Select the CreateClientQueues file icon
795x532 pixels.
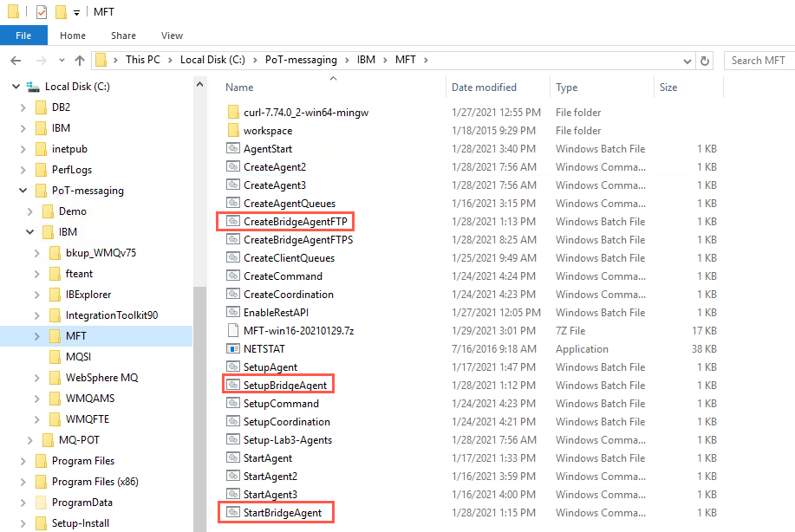click(x=232, y=258)
